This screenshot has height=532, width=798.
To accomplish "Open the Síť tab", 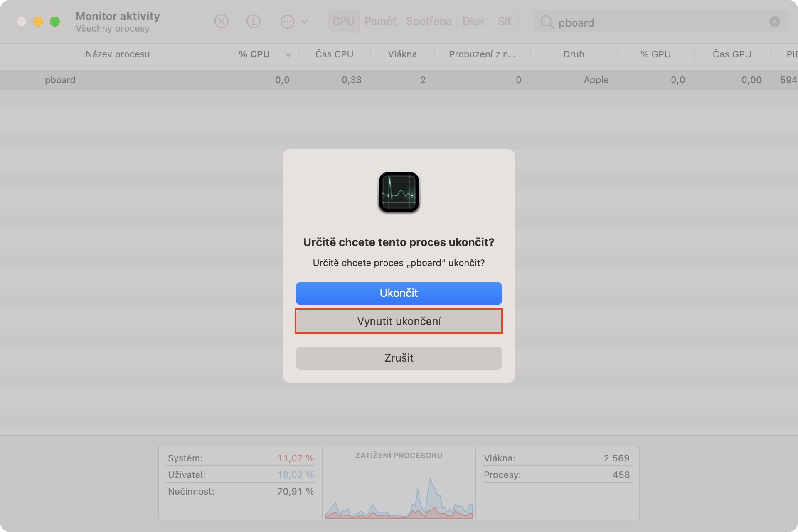I will pos(504,21).
